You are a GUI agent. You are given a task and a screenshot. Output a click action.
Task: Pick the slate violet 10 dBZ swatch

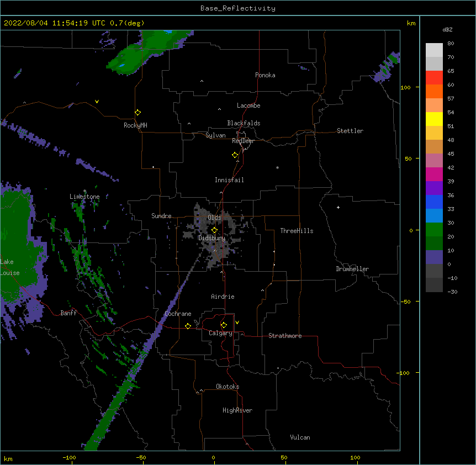click(x=434, y=257)
